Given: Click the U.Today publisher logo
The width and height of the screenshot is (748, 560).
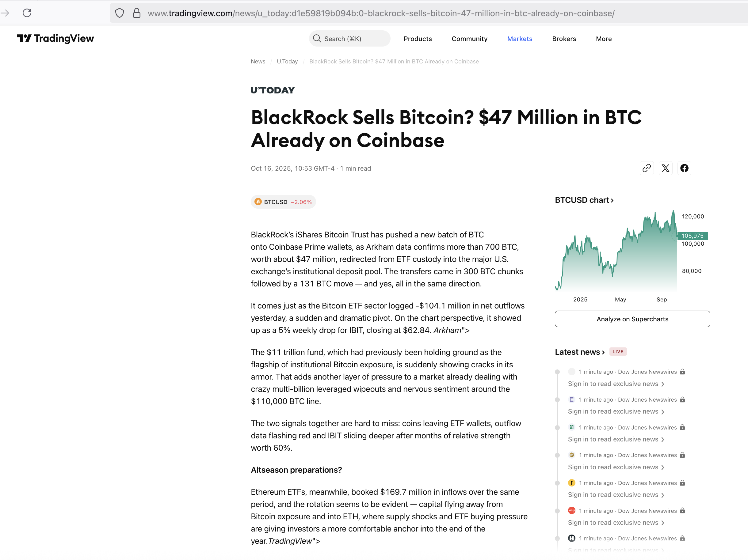Looking at the screenshot, I should pyautogui.click(x=273, y=90).
